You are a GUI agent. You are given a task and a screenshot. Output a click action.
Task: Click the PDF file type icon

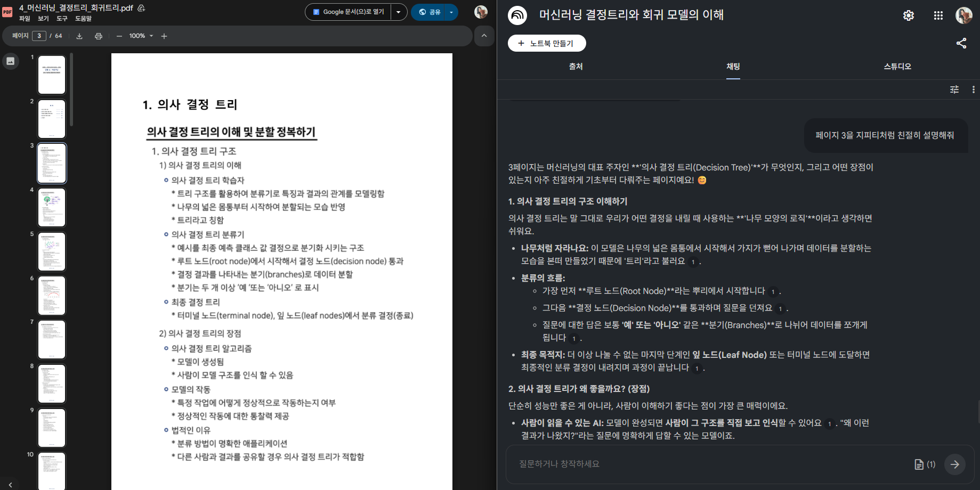(7, 12)
